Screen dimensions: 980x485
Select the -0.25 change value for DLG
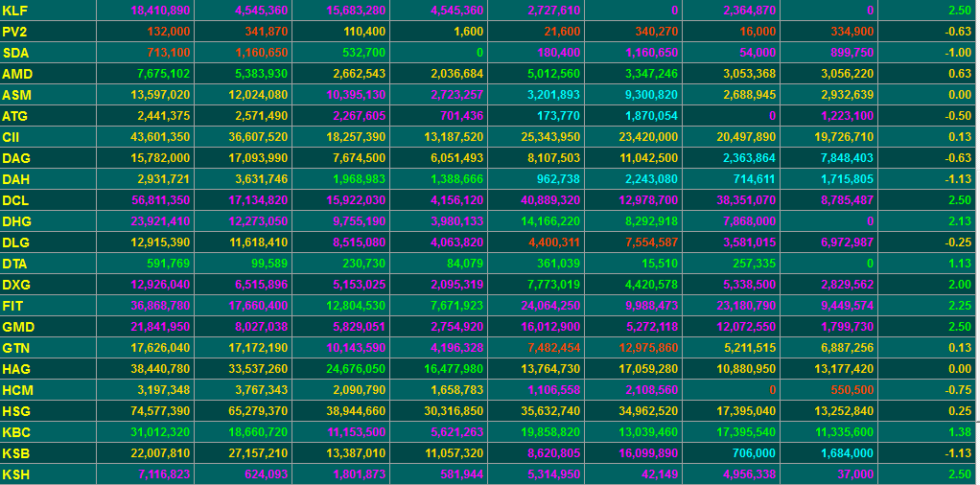click(x=958, y=243)
